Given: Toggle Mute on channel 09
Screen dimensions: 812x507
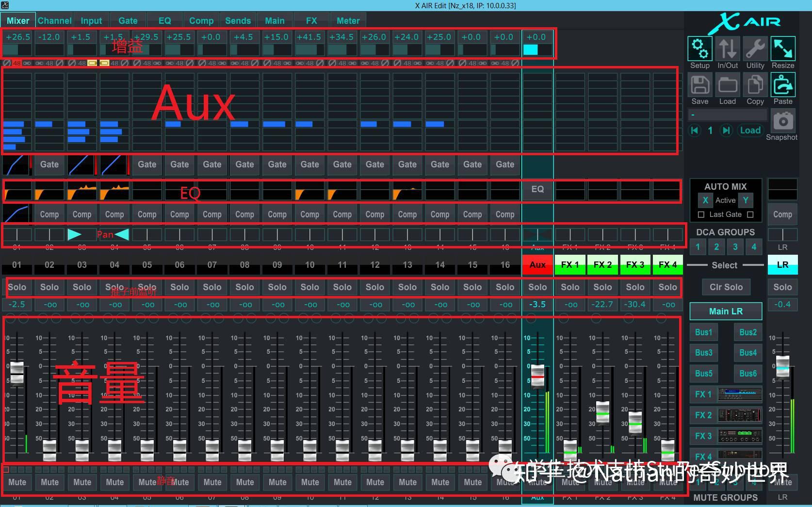Looking at the screenshot, I should 277,482.
